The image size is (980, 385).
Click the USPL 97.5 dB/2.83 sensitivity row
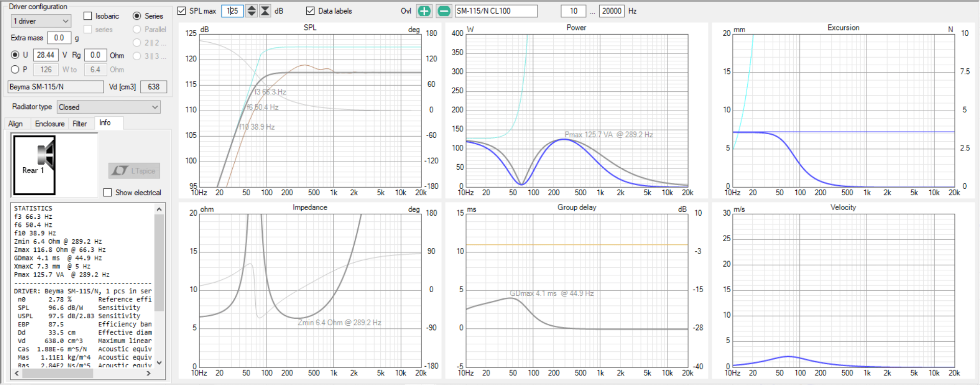pyautogui.click(x=83, y=316)
